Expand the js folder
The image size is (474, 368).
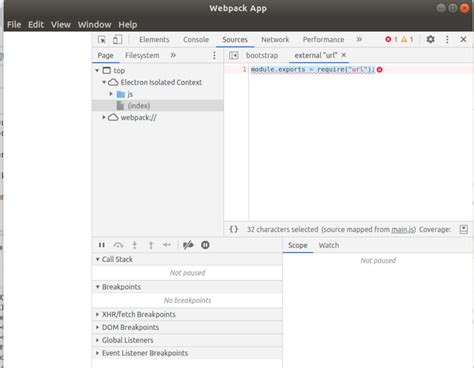[x=111, y=94]
